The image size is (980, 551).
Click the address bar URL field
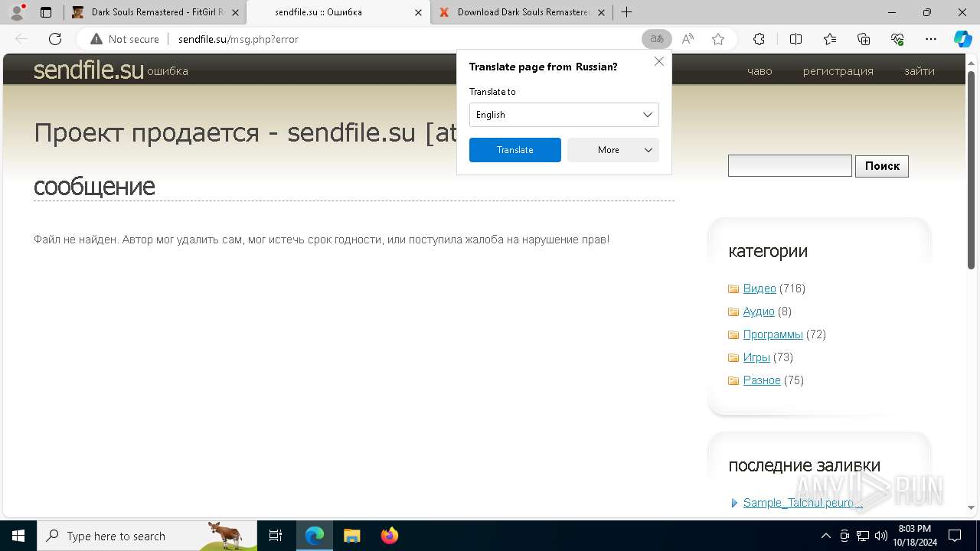tap(406, 39)
